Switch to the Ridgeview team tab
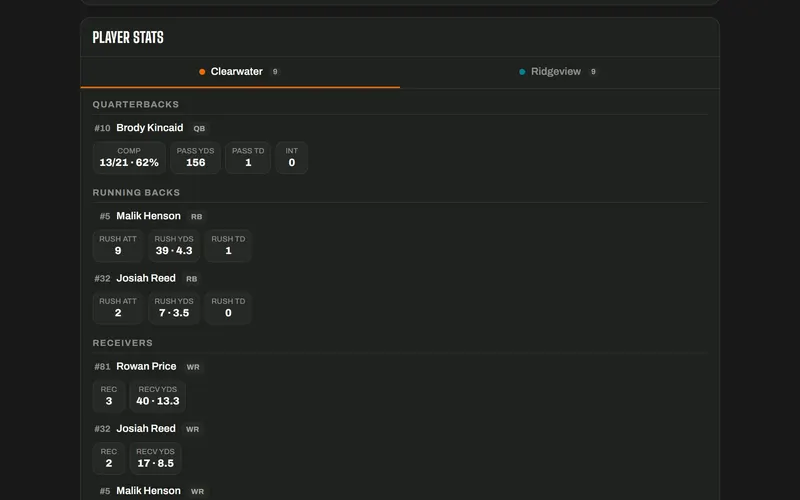 tap(560, 72)
